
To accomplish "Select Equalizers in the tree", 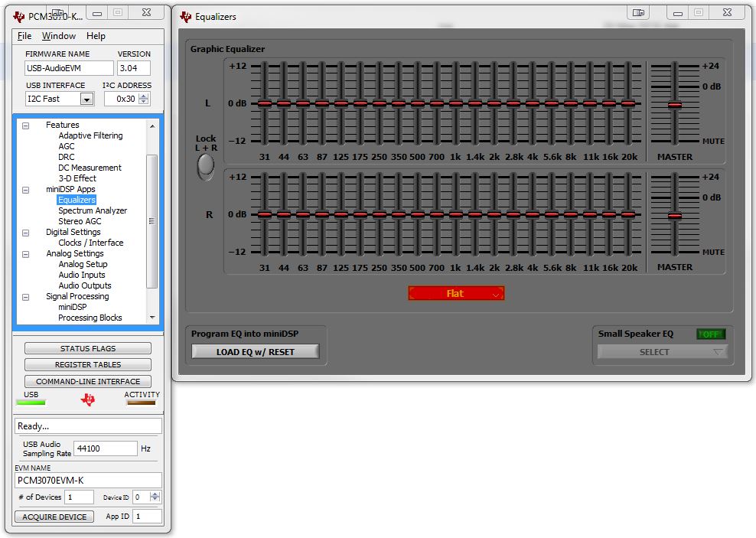I will (x=77, y=200).
